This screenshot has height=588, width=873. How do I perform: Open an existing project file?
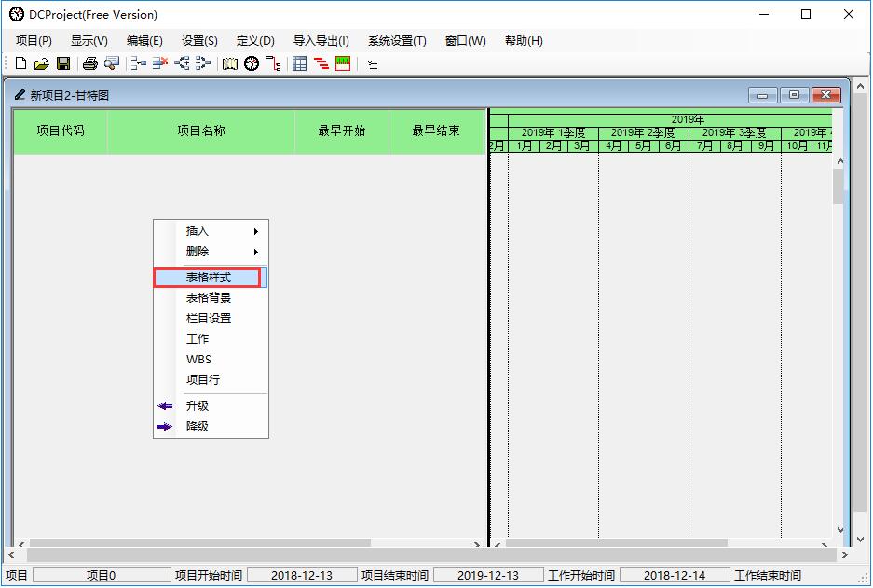click(41, 62)
